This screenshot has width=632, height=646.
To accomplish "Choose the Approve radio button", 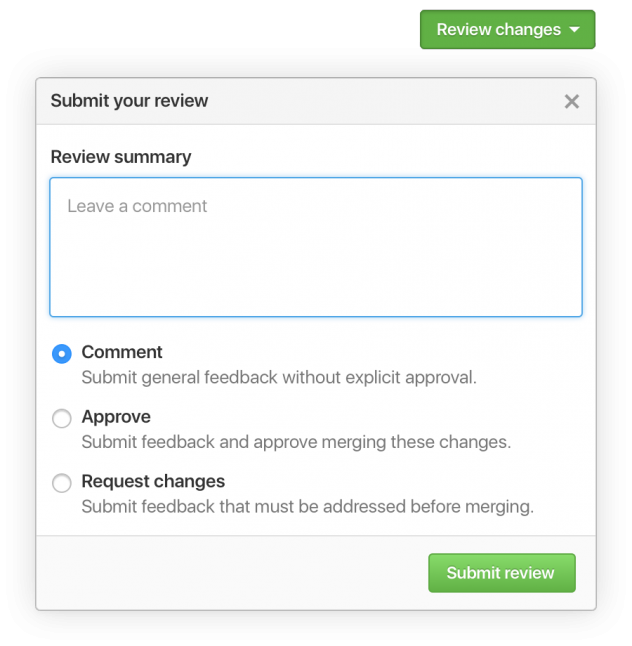I will (x=62, y=419).
